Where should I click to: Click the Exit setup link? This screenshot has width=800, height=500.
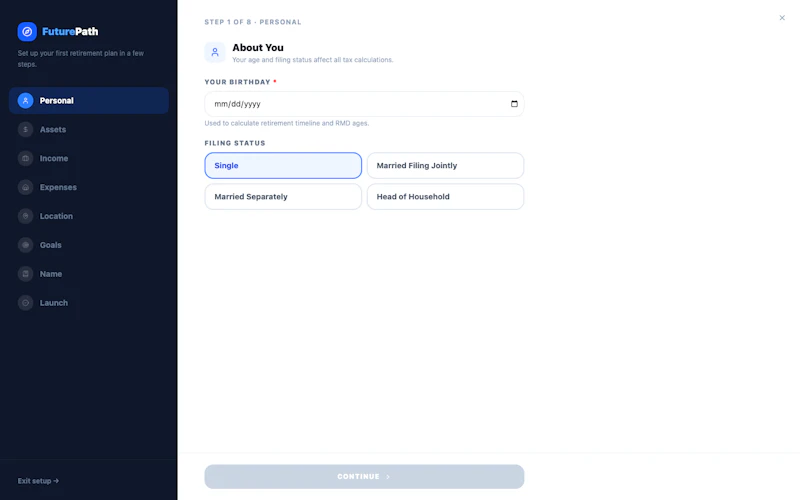[38, 481]
